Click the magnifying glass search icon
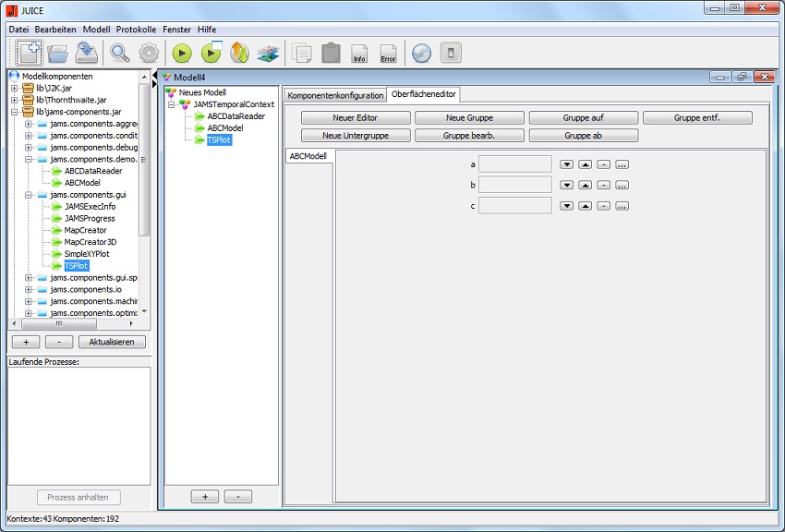This screenshot has width=785, height=532. pos(120,54)
